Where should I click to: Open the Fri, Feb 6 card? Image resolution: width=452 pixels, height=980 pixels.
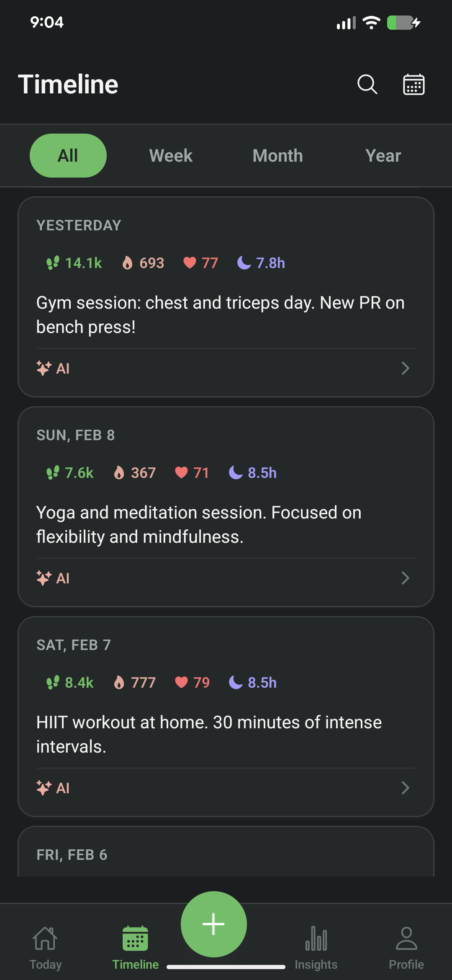tap(226, 854)
